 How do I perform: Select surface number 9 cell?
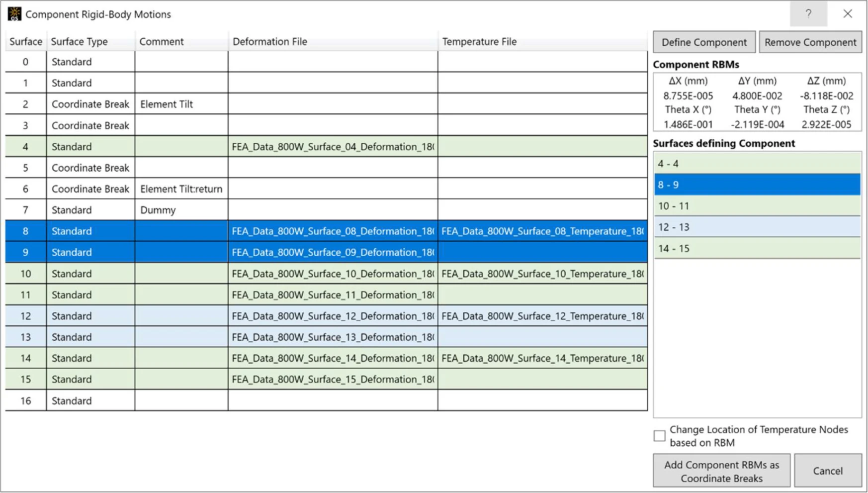pos(26,252)
